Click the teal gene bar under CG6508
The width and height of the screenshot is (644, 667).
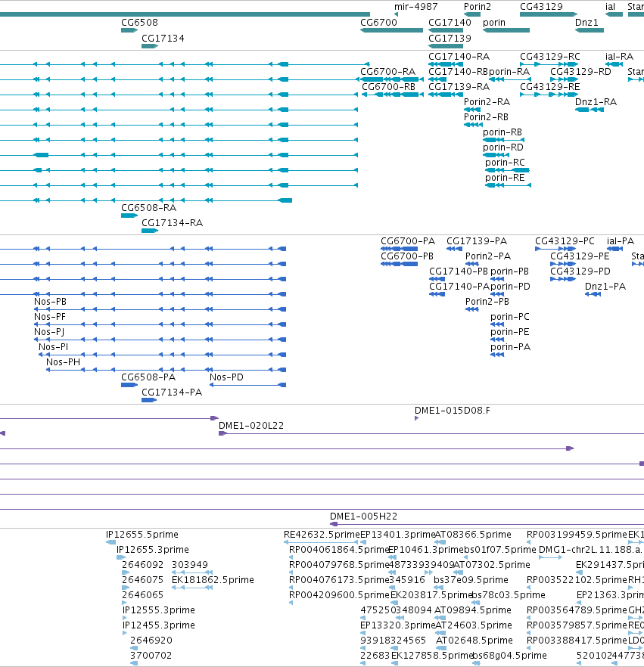(x=129, y=30)
